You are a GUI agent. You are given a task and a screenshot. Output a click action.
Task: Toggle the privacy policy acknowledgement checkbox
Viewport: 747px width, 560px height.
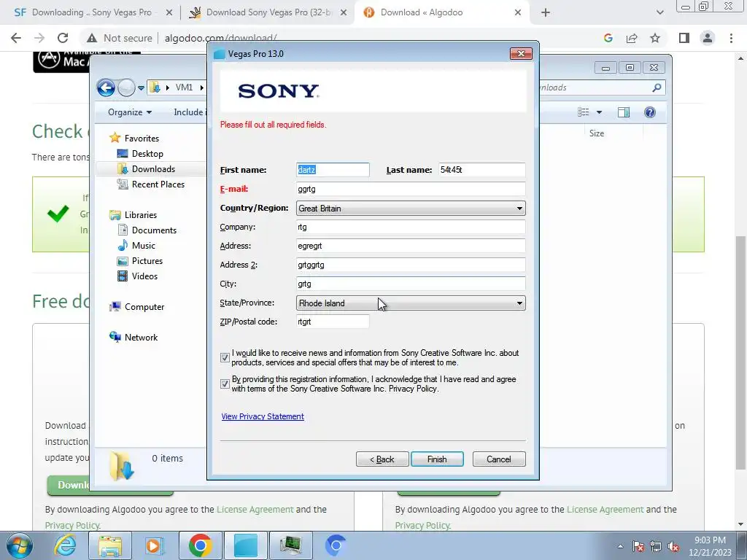pos(225,384)
